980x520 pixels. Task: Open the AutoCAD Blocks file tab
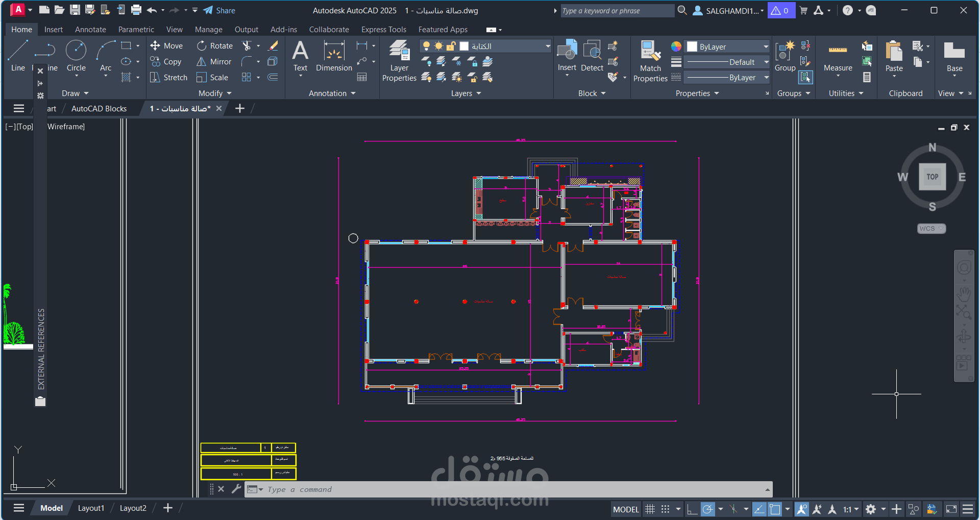99,109
